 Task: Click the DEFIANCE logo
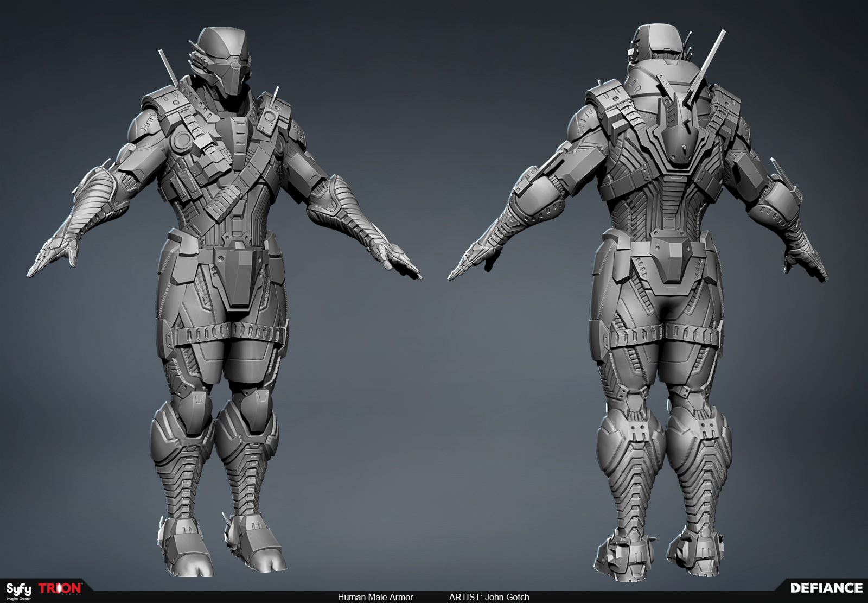[826, 588]
